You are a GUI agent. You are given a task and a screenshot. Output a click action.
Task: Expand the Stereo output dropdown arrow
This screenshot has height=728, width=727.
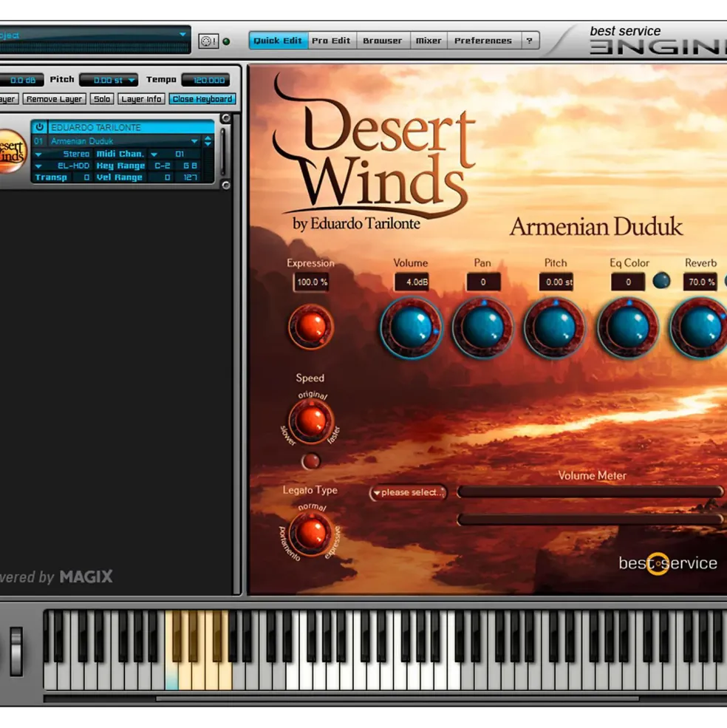[38, 154]
